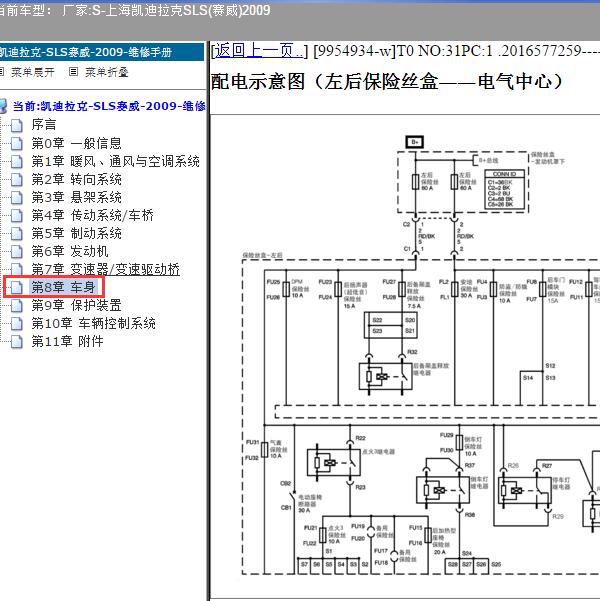Select 第11章 附件

click(67, 341)
